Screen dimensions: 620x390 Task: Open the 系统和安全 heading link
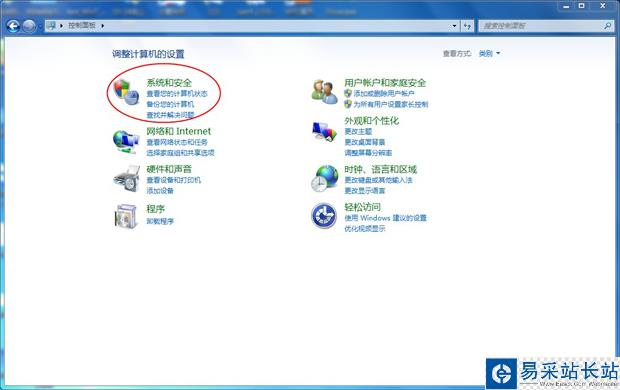(169, 83)
